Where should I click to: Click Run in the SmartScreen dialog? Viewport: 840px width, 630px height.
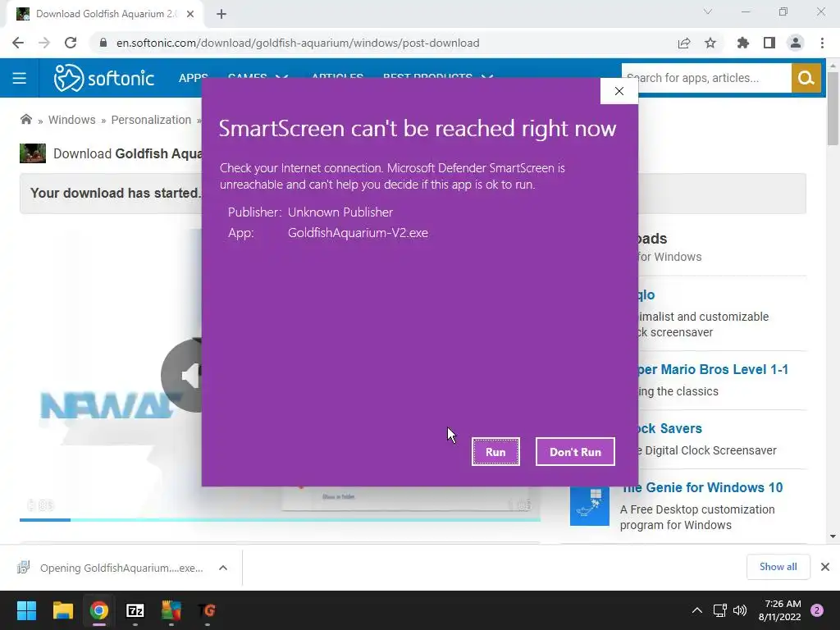coord(495,452)
